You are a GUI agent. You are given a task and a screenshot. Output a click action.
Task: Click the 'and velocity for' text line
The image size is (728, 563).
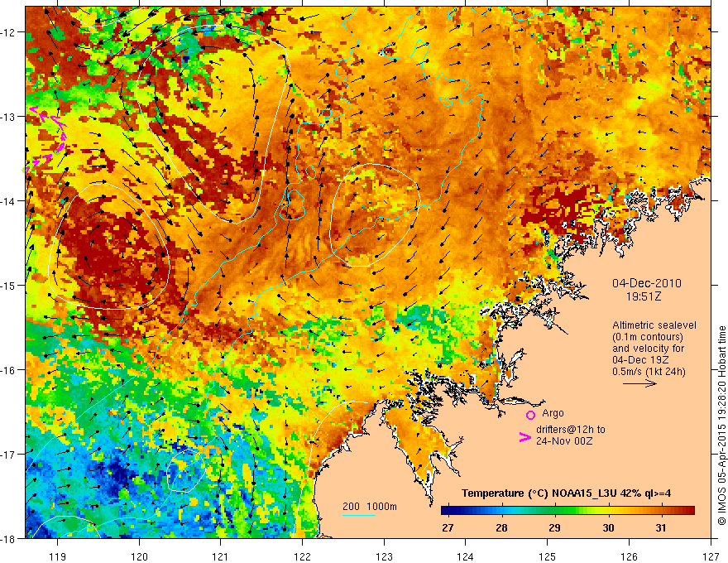pos(648,349)
